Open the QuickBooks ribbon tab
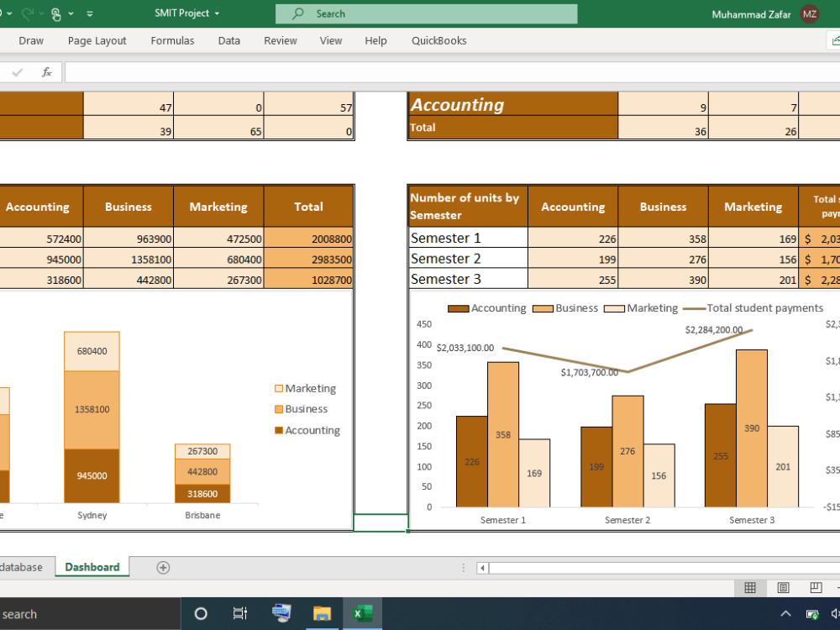 tap(438, 40)
